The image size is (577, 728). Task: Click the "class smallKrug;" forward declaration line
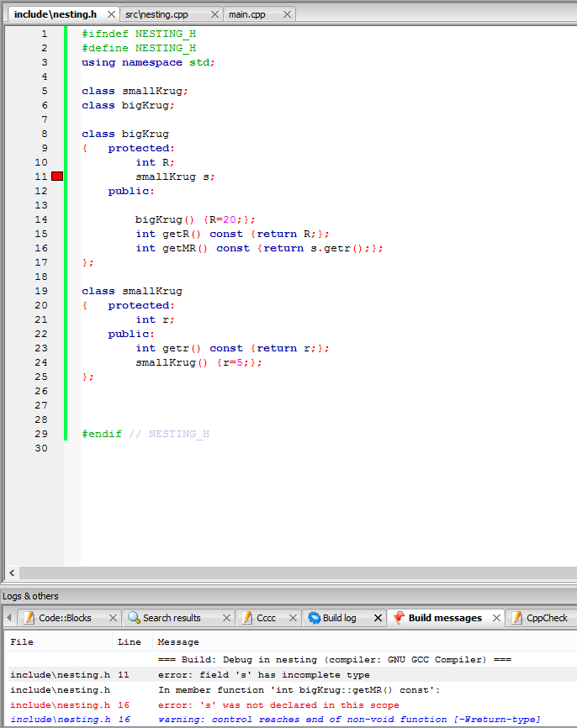click(135, 91)
